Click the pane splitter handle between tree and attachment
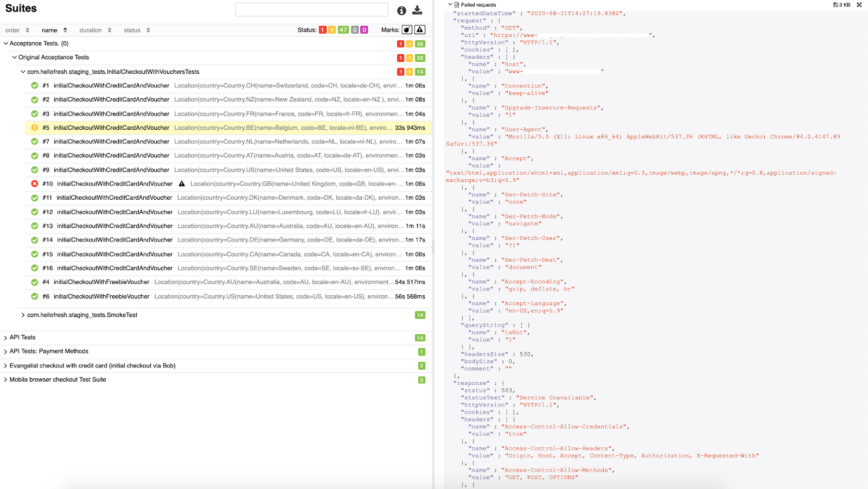868x489 pixels. tap(433, 247)
